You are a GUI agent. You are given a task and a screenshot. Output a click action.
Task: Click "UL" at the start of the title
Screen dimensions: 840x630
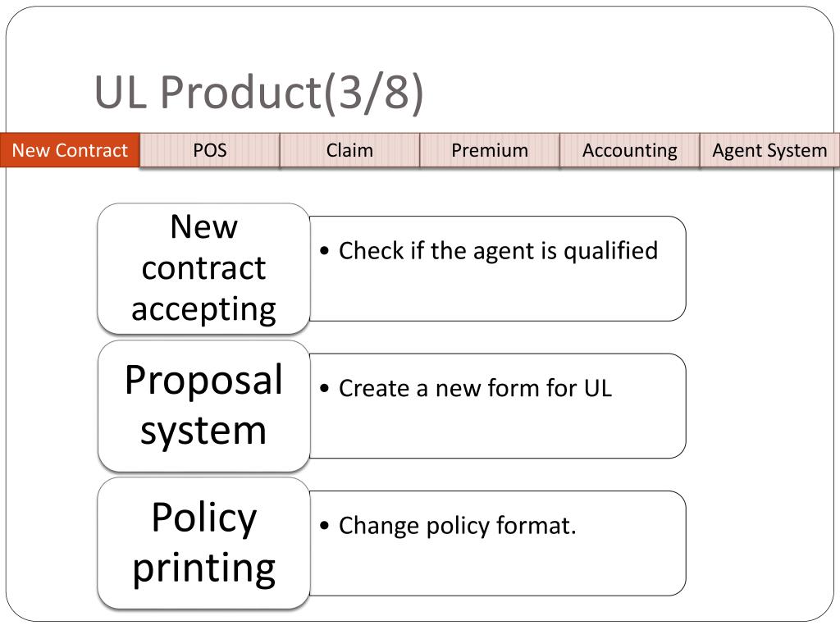point(121,92)
